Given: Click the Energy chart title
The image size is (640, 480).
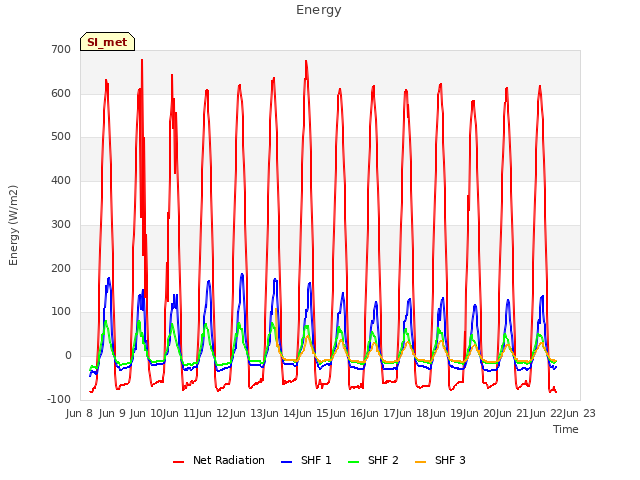Looking at the screenshot, I should coord(318,10).
